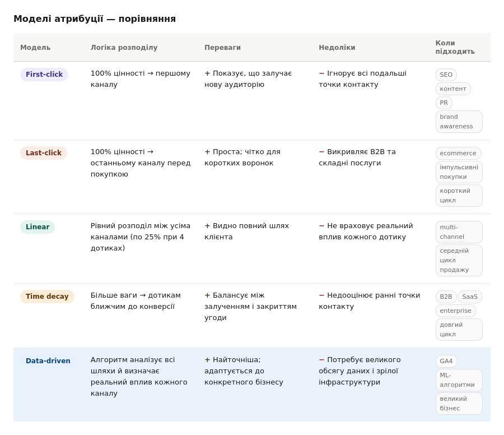The image size is (504, 435).
Task: Open the Data-driven model badge
Action: (x=48, y=360)
